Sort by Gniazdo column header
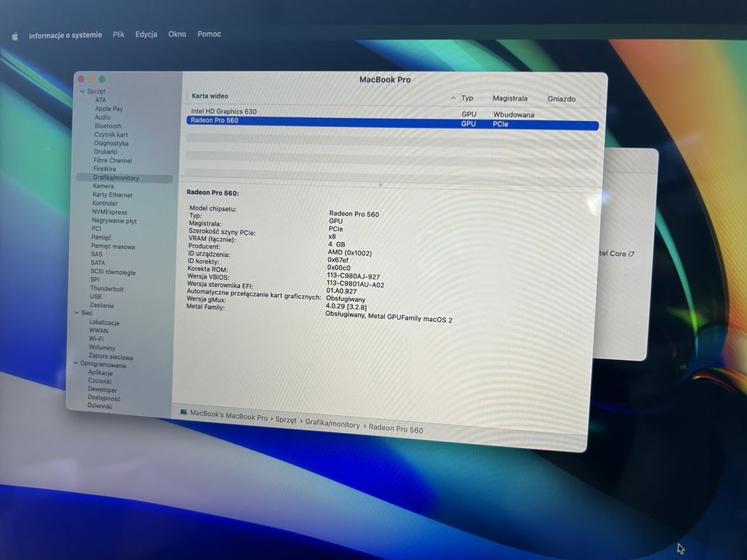This screenshot has height=560, width=747. [561, 99]
